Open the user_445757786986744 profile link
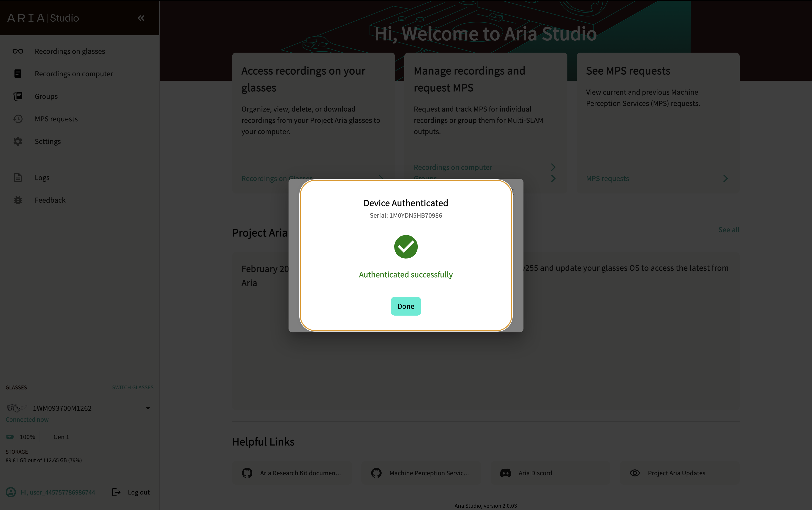 (58, 492)
